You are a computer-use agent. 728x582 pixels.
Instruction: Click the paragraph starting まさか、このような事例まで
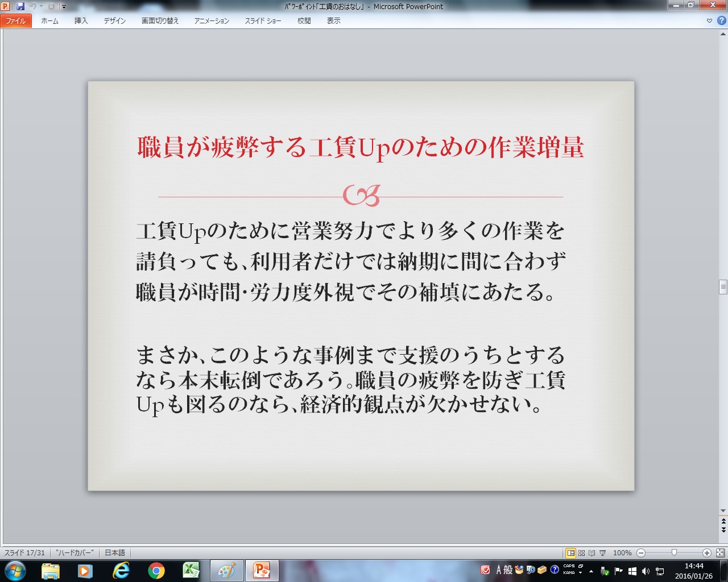pos(350,380)
